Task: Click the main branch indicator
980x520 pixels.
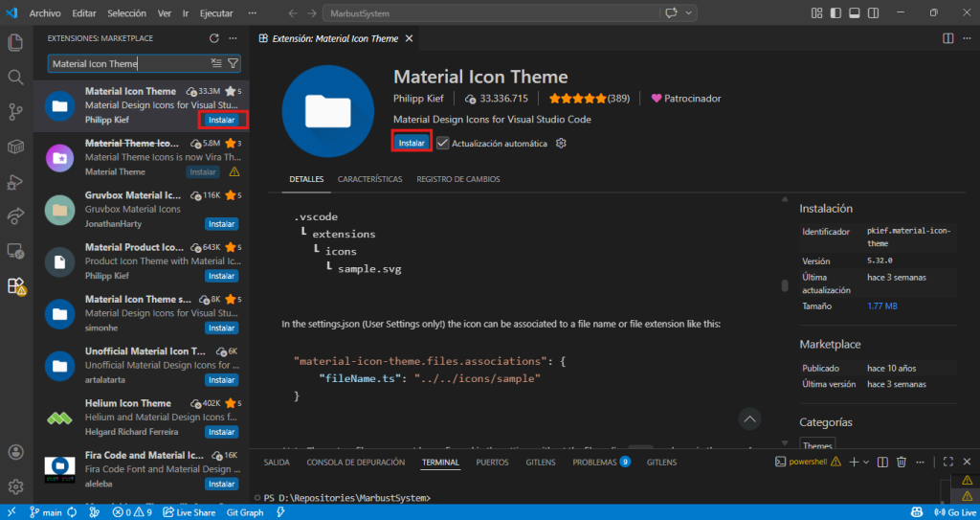Action: coord(46,512)
